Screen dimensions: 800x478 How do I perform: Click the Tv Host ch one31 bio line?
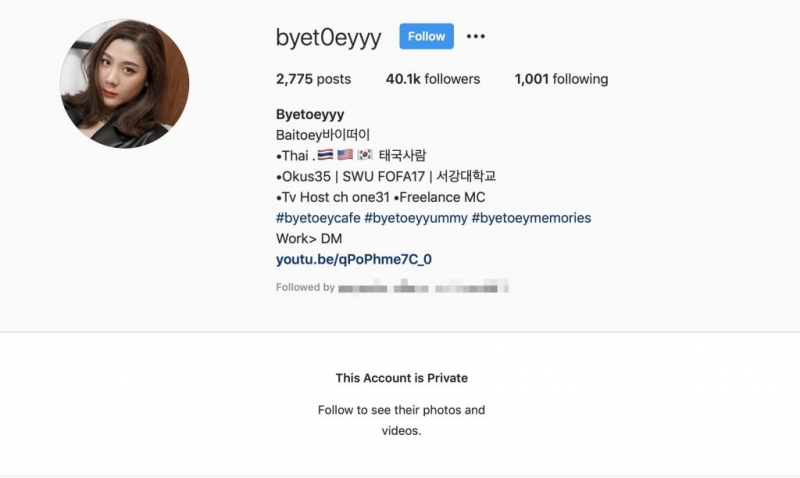[381, 197]
